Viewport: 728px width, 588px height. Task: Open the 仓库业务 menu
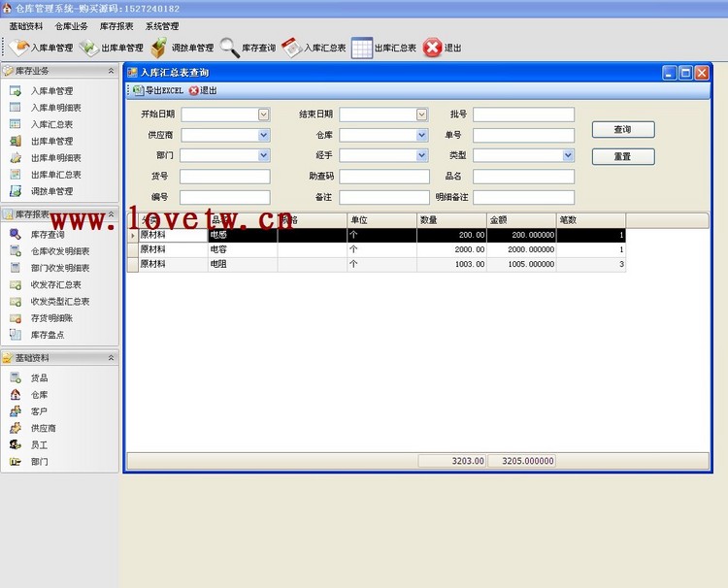pos(71,26)
